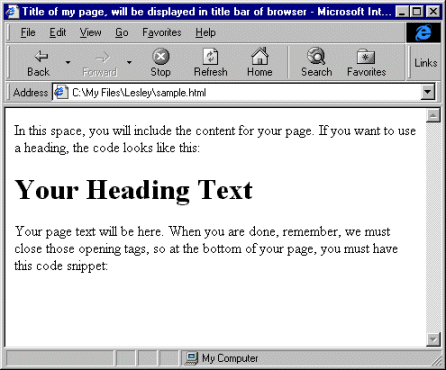
Task: Open the Forward history dropdown arrow
Action: (x=129, y=62)
